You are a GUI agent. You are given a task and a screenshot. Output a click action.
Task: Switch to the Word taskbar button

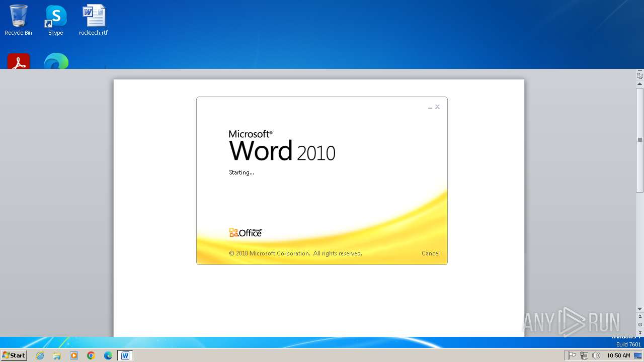[125, 355]
